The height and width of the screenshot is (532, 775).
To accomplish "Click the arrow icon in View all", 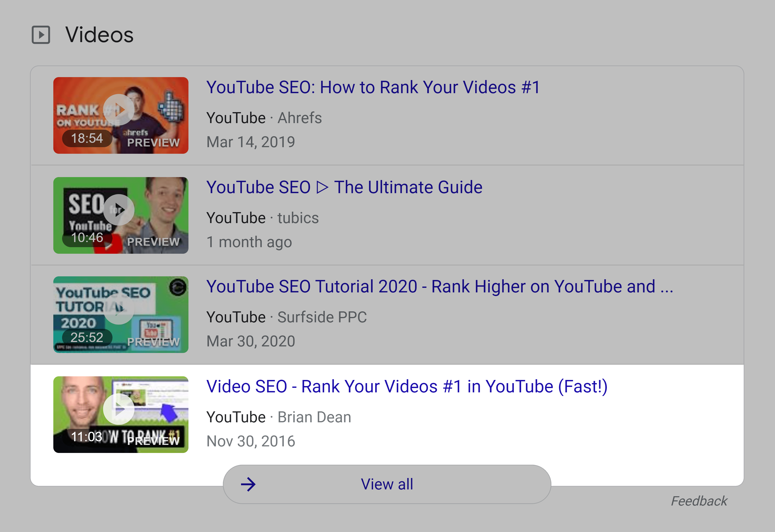I will [x=248, y=484].
